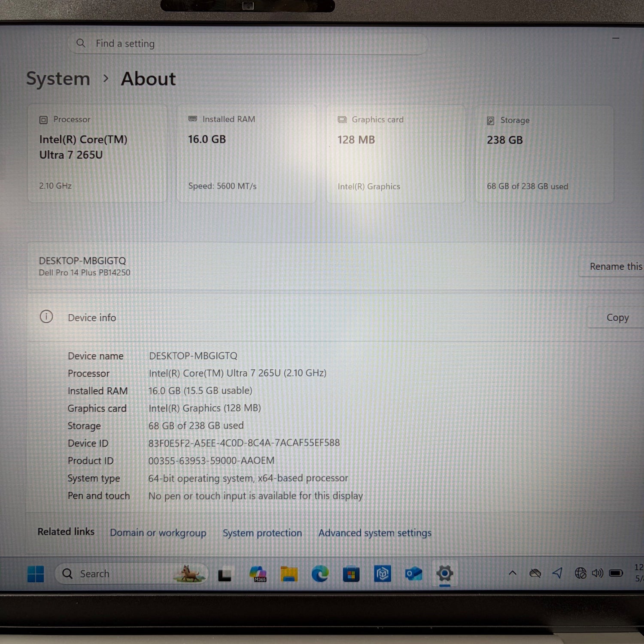Go back to System in breadcrumb
Screen dimensions: 644x644
[x=58, y=79]
